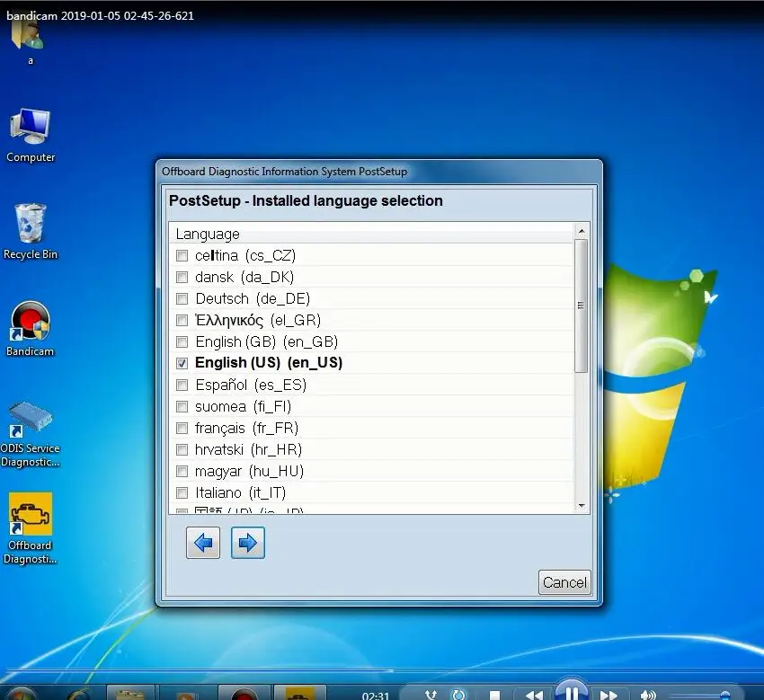This screenshot has height=700, width=764.
Task: Check the dansk (da_DK) checkbox
Action: tap(182, 277)
